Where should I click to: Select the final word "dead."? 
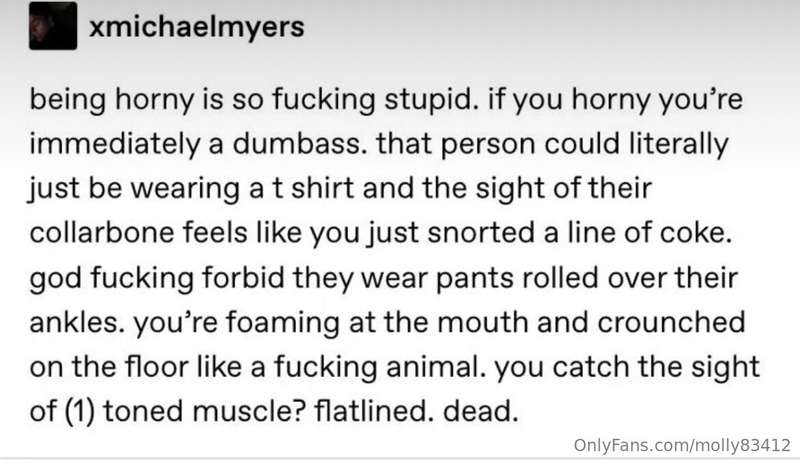481,411
